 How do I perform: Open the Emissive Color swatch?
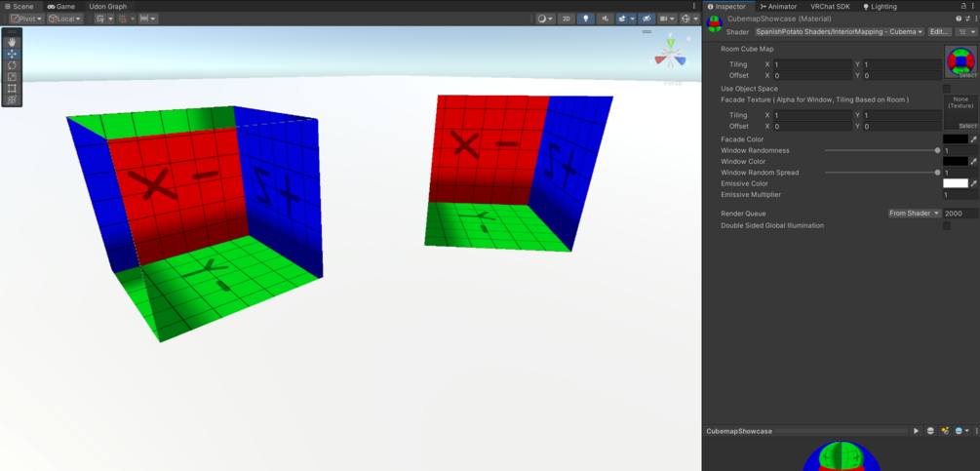955,183
